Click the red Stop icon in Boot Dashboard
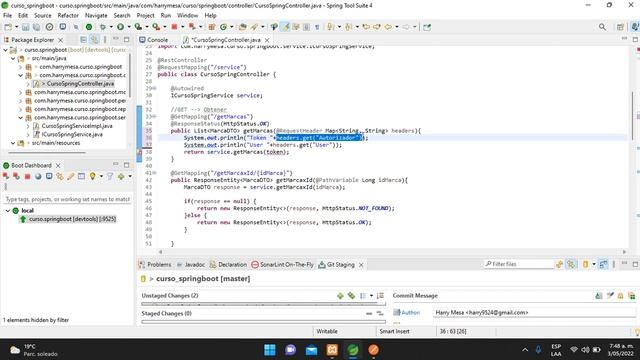The width and height of the screenshot is (640, 360). 27,176
